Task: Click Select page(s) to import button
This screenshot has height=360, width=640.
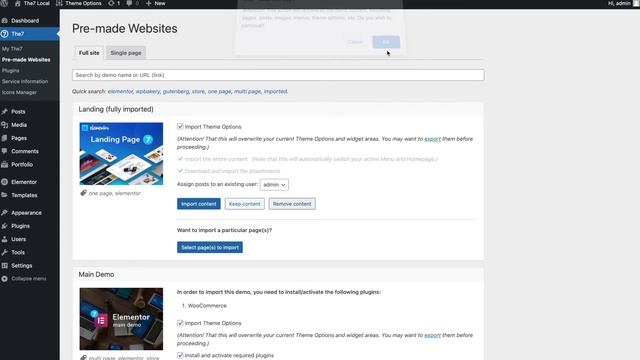Action: pyautogui.click(x=210, y=247)
